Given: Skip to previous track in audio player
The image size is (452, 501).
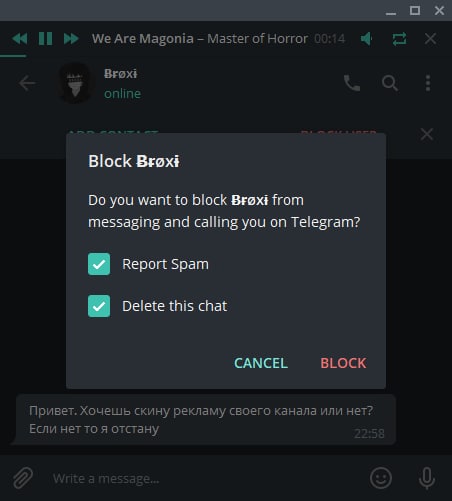Looking at the screenshot, I should pyautogui.click(x=20, y=39).
